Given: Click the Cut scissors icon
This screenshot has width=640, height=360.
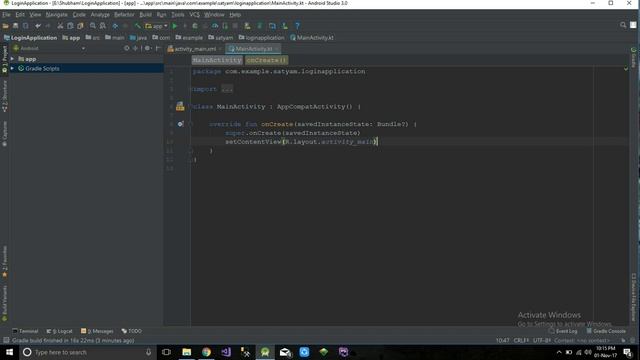Looking at the screenshot, I should [x=60, y=26].
